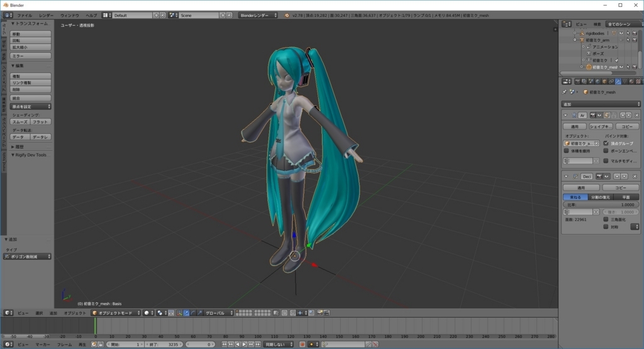Delete the Scene with X icon
The image size is (644, 349).
coord(229,15)
